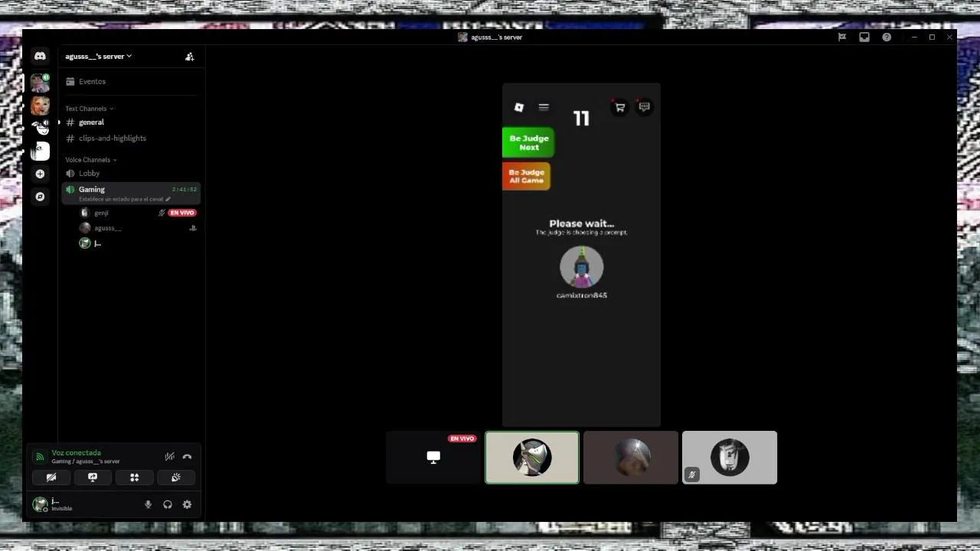Close the Discord window
The image size is (980, 551).
pos(949,37)
